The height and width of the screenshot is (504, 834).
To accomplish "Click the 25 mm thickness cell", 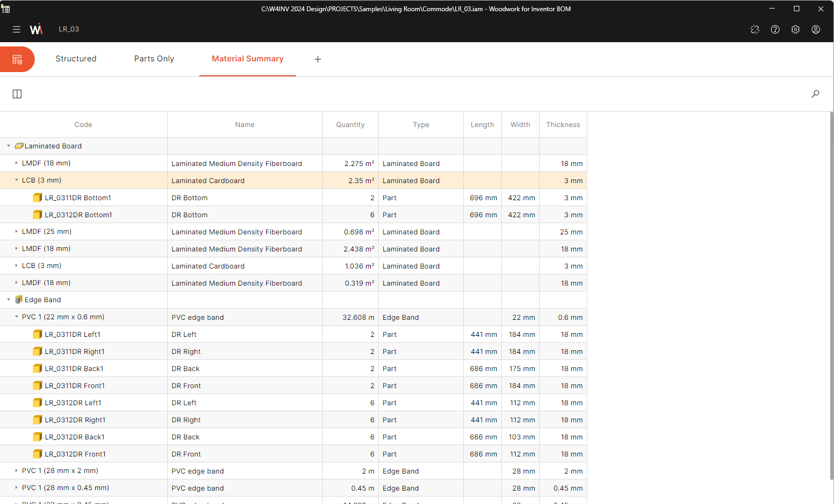I will (563, 232).
